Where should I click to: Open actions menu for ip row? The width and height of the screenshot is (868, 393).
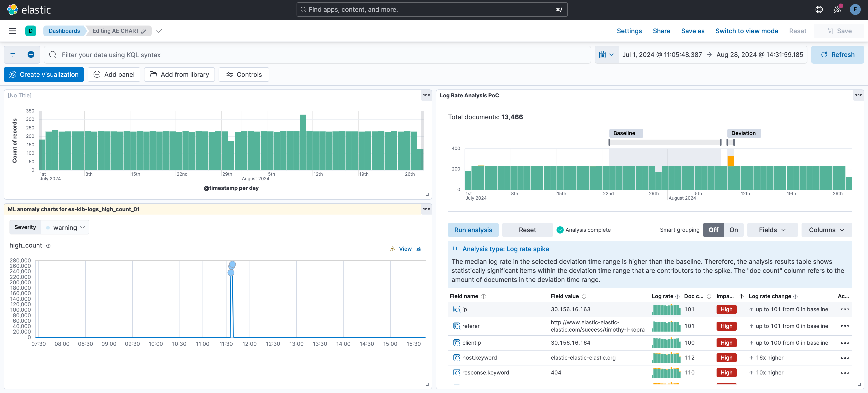pyautogui.click(x=845, y=309)
